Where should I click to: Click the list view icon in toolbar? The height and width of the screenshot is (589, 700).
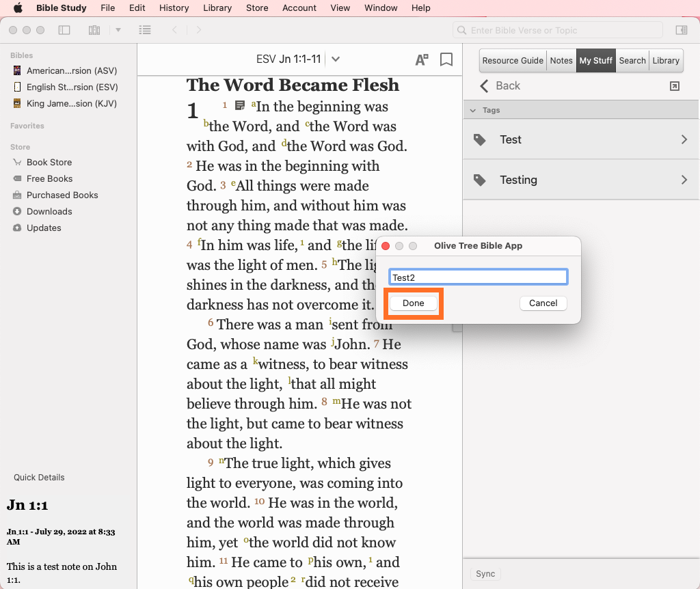coord(144,30)
